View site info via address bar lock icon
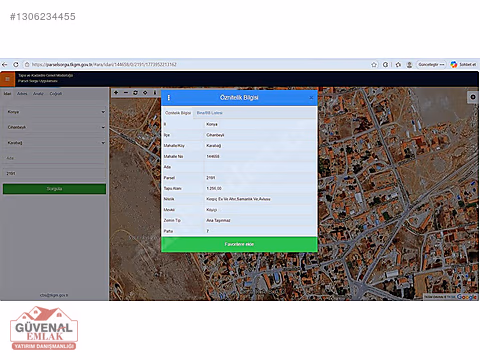 27,64
